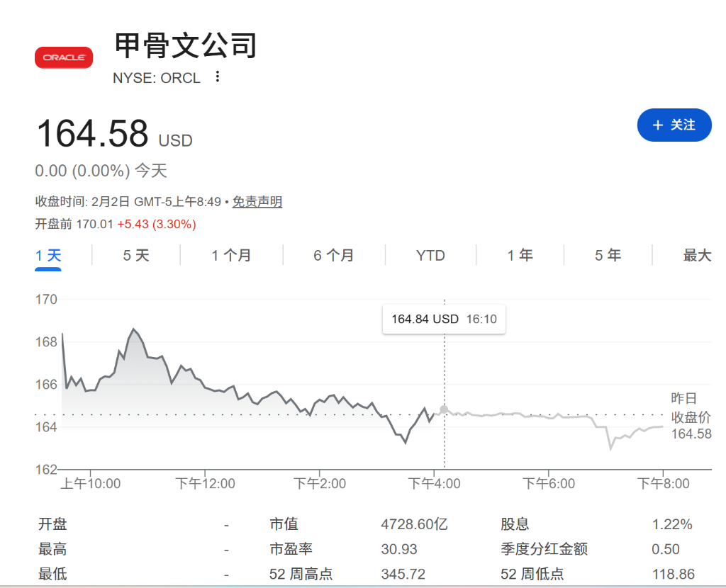Switch to the 5 天 tab

(x=136, y=255)
